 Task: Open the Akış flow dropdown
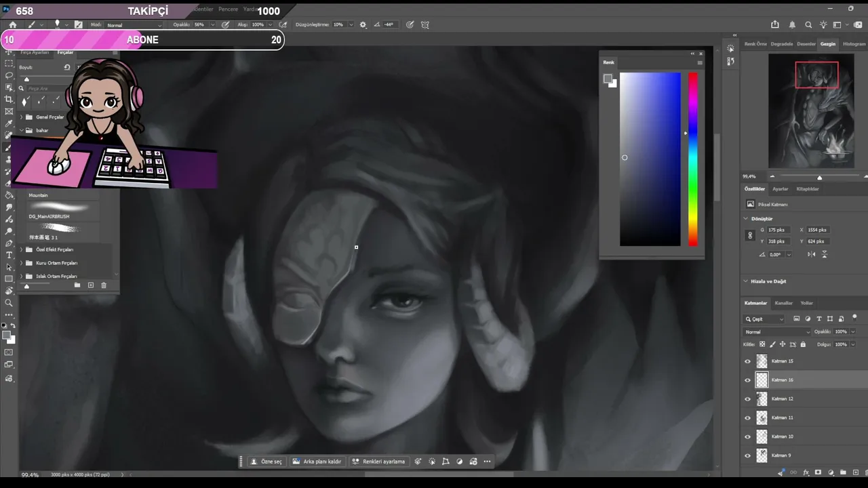[271, 24]
